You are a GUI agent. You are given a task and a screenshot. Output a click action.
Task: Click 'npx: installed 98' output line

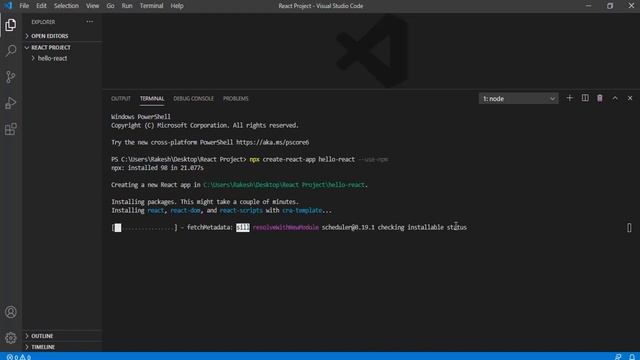click(x=157, y=168)
